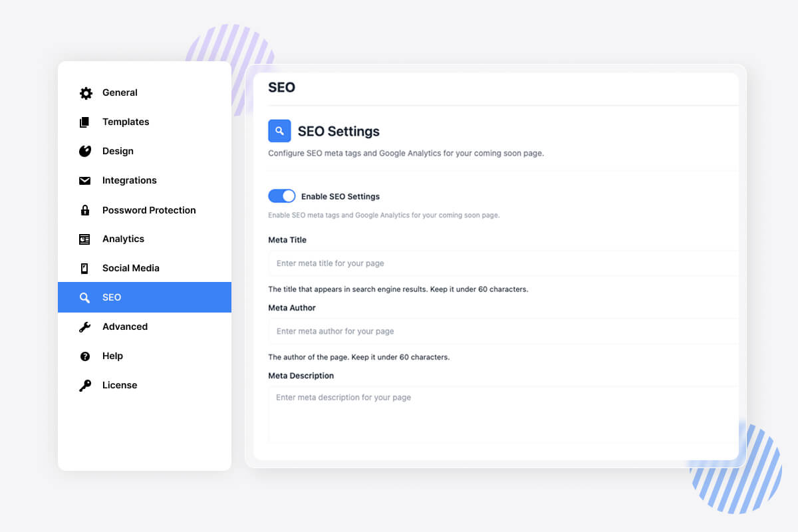Click the blue SEO Settings search icon
The width and height of the screenshot is (798, 532).
[x=279, y=131]
